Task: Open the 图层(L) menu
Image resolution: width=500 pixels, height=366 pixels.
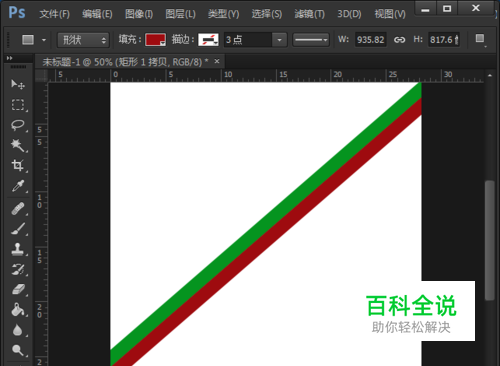Action: point(180,14)
